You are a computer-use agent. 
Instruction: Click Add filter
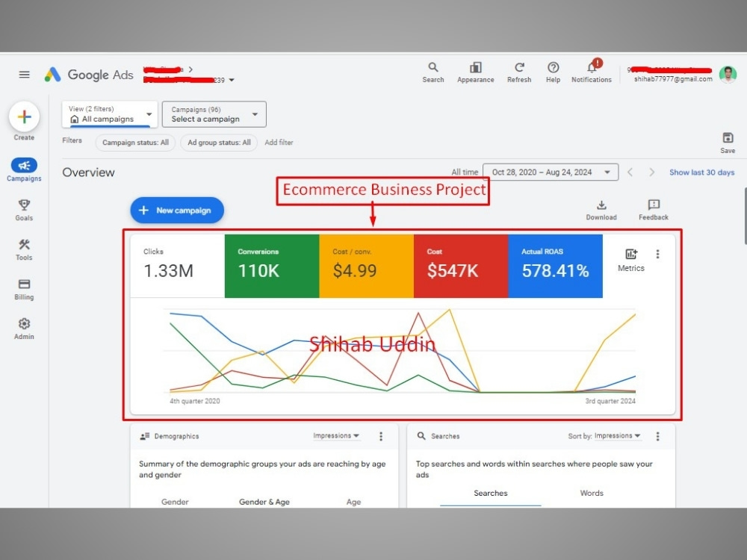coord(279,143)
